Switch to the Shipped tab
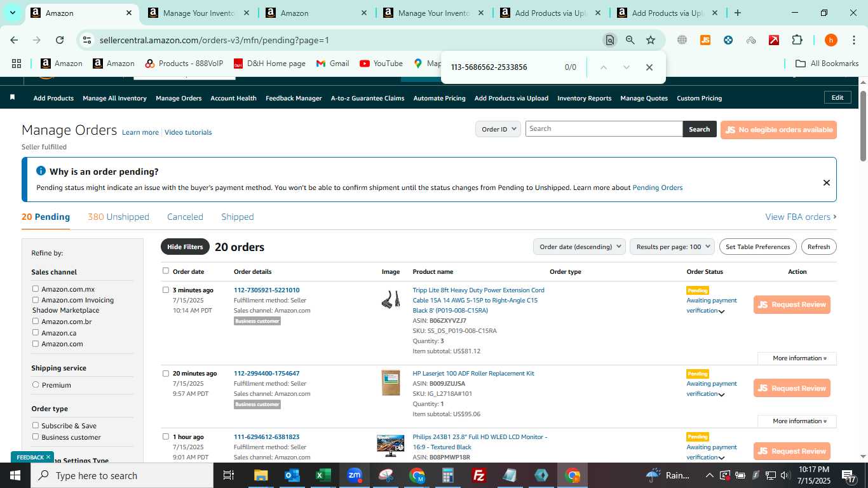This screenshot has width=868, height=488. 238,217
